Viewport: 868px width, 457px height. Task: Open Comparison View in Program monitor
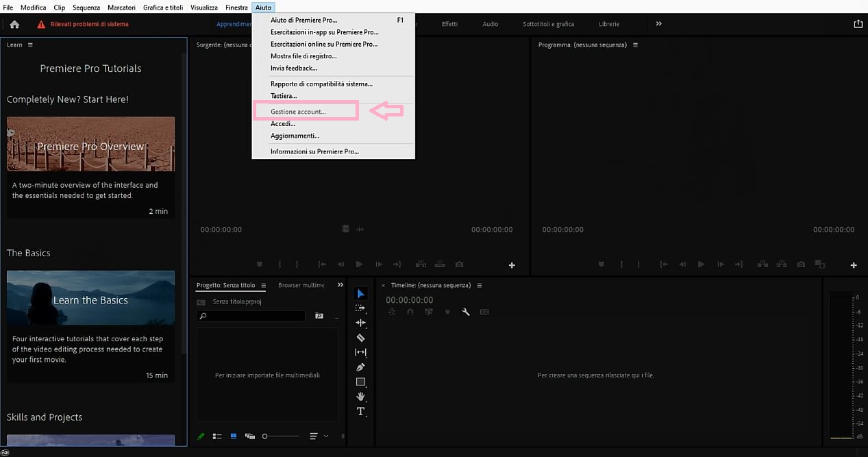click(x=819, y=264)
